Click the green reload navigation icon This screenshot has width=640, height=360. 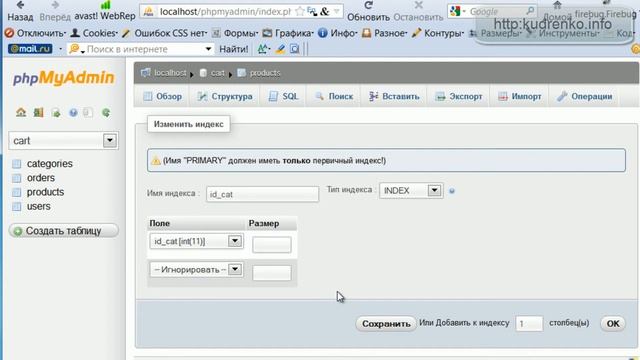pyautogui.click(x=106, y=112)
